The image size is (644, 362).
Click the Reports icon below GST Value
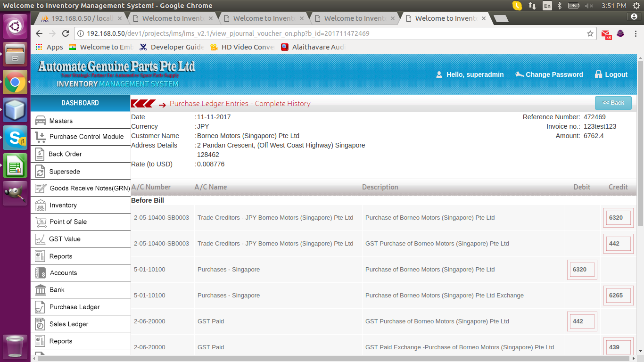40,256
